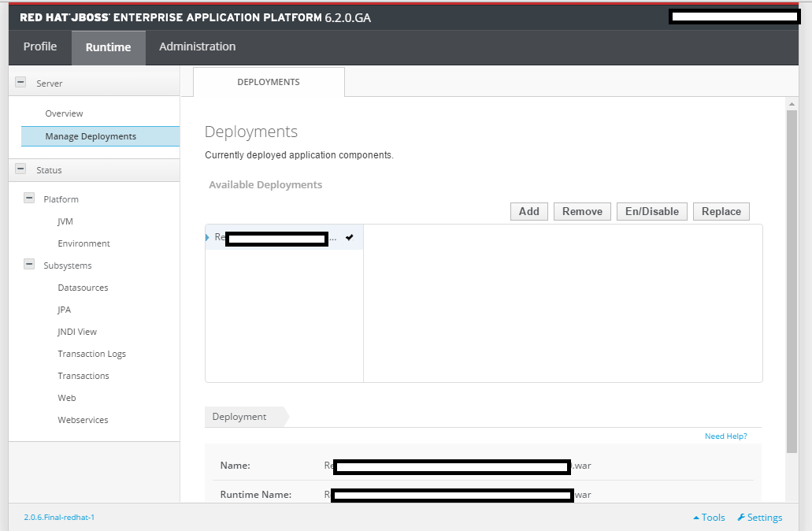
Task: Collapse the Status section in the sidebar
Action: 21,169
